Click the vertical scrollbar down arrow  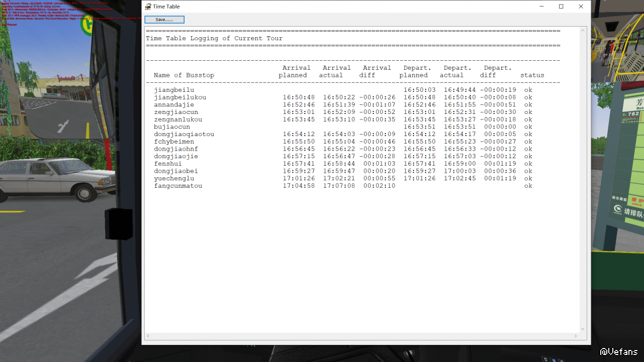pos(583,329)
